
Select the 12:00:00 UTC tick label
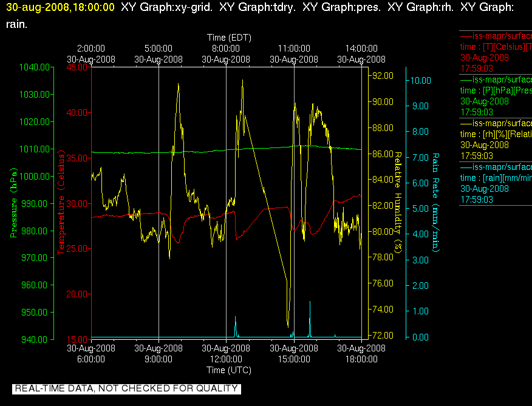coord(226,359)
